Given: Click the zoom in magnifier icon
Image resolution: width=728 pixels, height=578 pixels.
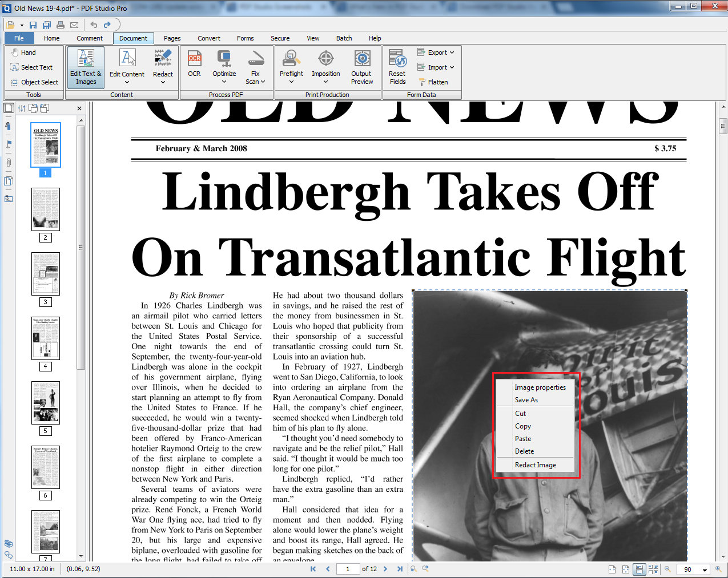Looking at the screenshot, I should coord(718,569).
